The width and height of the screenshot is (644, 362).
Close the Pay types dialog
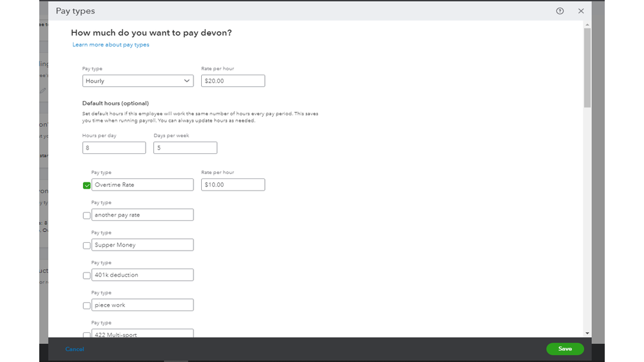point(581,11)
